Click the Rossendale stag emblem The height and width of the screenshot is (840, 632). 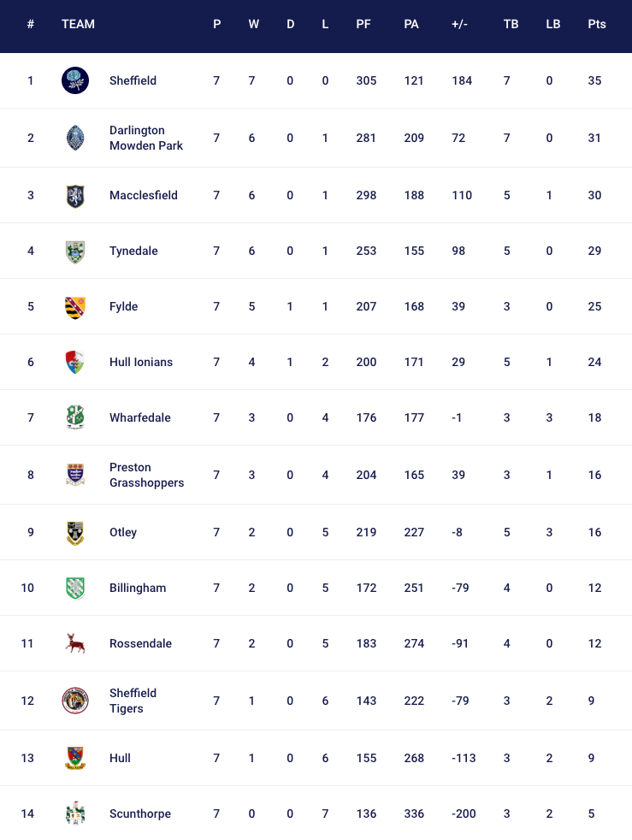[75, 643]
